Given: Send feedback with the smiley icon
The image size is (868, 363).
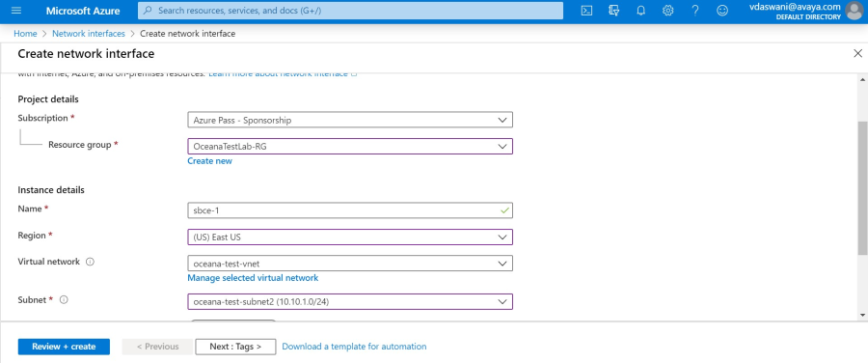Looking at the screenshot, I should click(x=722, y=11).
